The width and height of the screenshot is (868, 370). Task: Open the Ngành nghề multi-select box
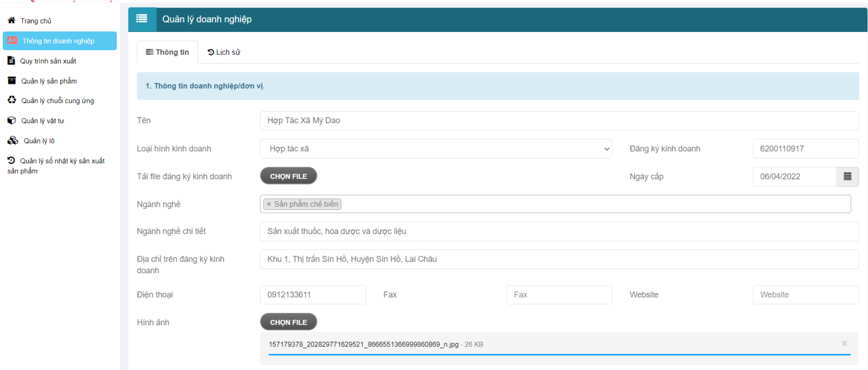coord(556,204)
